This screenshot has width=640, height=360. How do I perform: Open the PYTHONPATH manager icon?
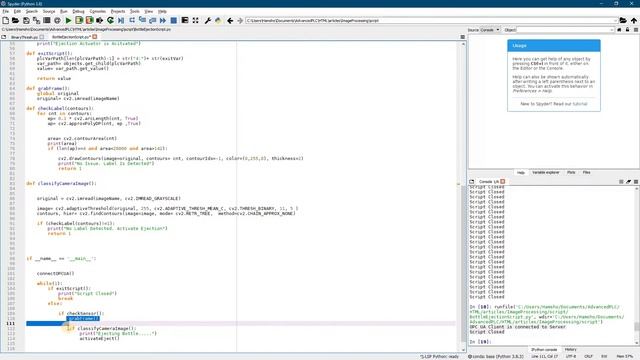[218, 20]
